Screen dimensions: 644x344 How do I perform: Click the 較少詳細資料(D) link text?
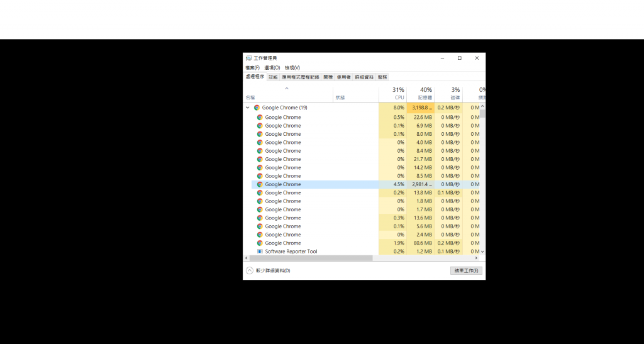click(273, 270)
